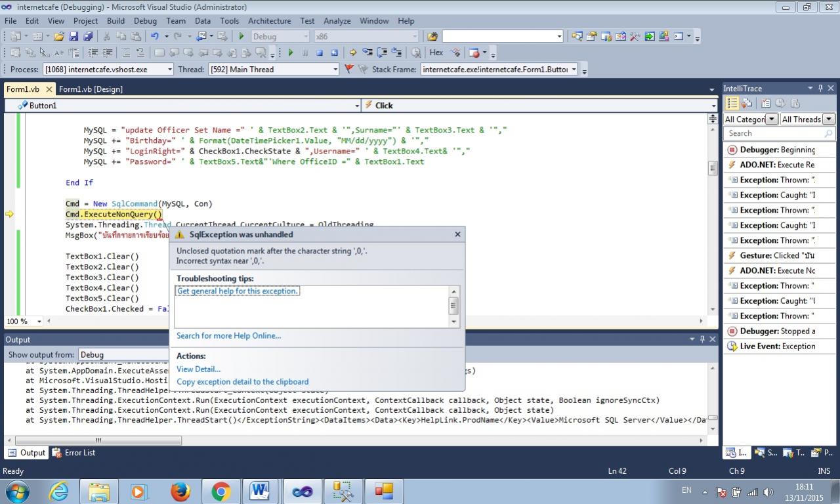Open the Debug menu
Image resolution: width=840 pixels, height=504 pixels.
tap(145, 21)
